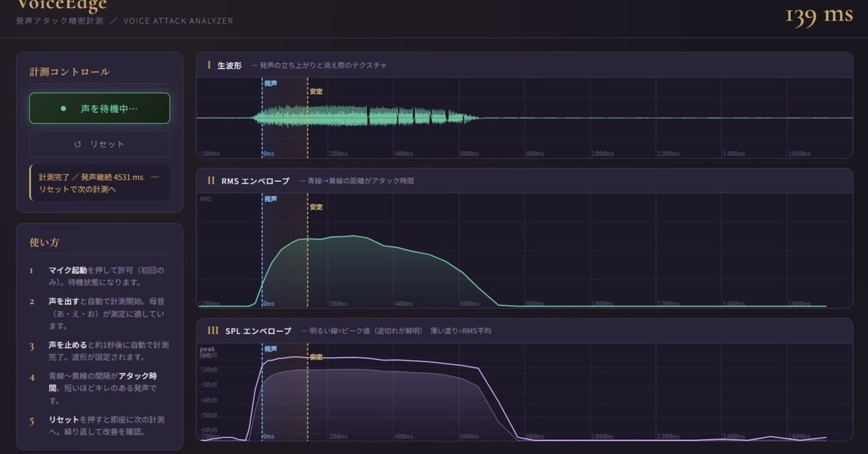Click the peak legend label in SPL chart
Viewport: 868px width, 454px height.
207,349
